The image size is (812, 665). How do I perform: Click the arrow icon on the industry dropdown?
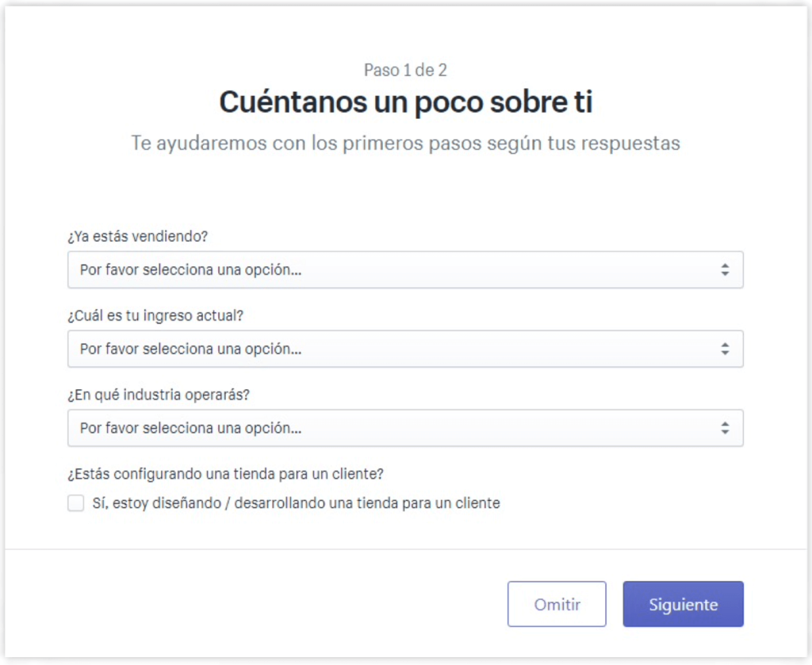pos(724,428)
